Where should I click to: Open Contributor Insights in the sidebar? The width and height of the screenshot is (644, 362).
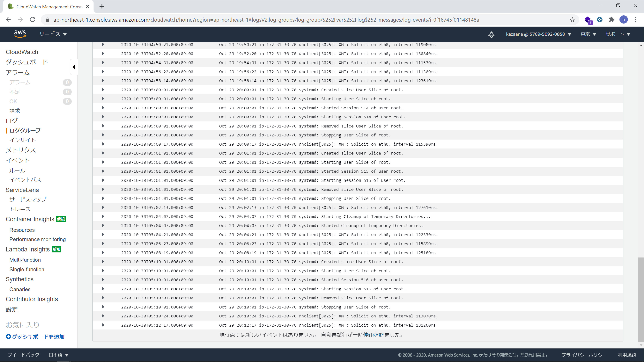click(32, 299)
